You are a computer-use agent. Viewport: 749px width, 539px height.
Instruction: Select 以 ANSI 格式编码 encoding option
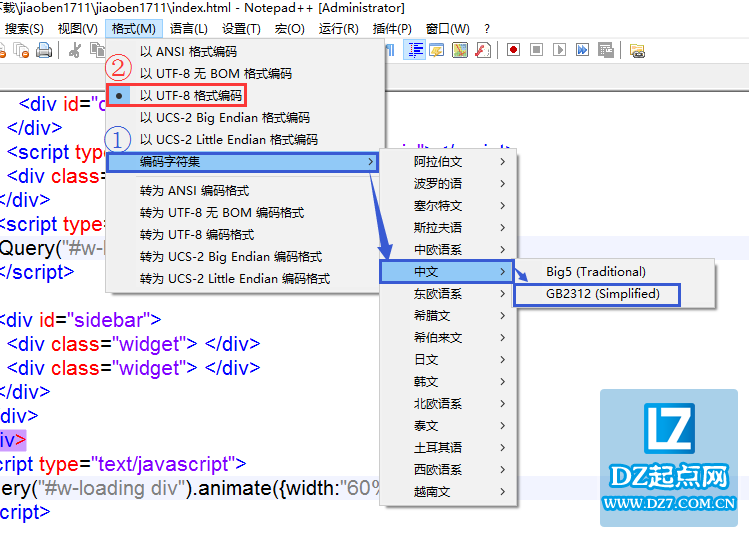[245, 52]
